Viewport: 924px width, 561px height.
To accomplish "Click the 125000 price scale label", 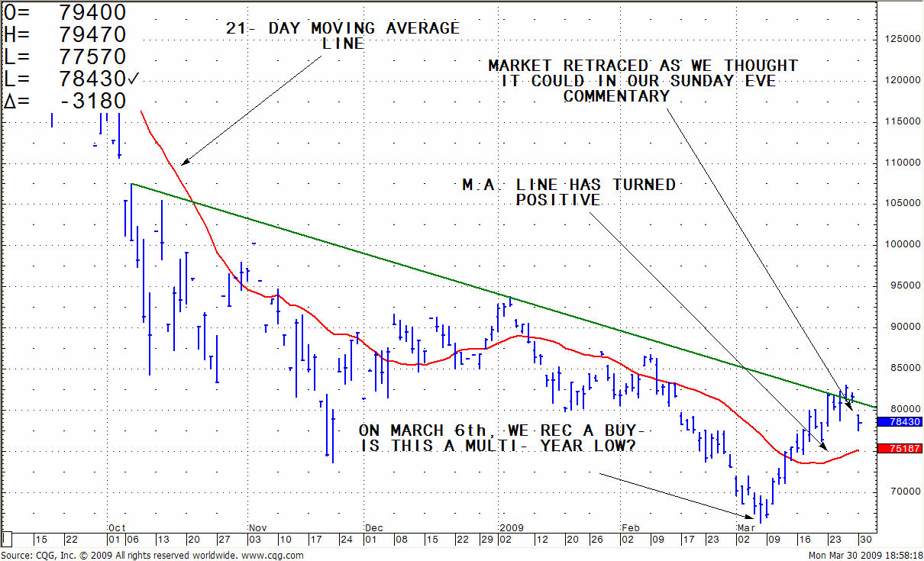I will (x=898, y=39).
